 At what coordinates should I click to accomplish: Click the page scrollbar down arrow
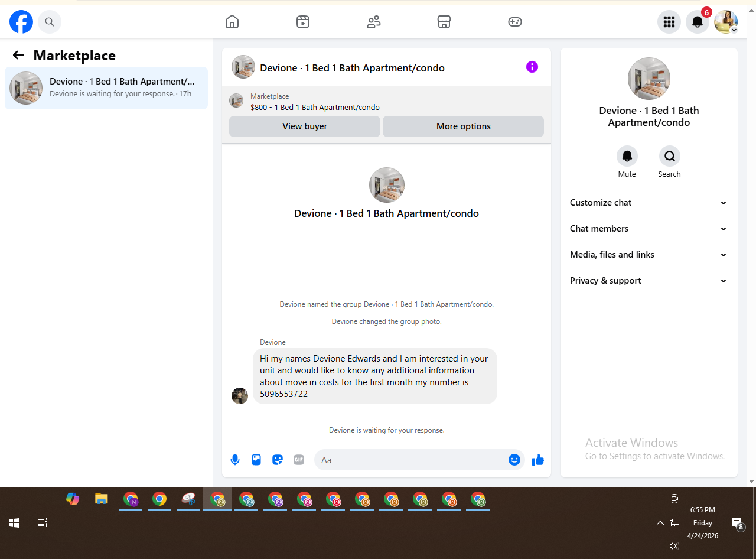tap(751, 482)
